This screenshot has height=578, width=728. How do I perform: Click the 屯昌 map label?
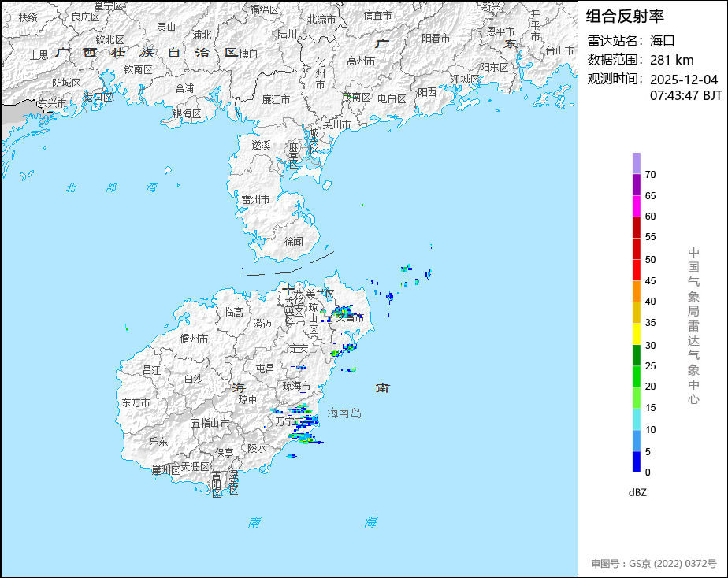tap(265, 369)
